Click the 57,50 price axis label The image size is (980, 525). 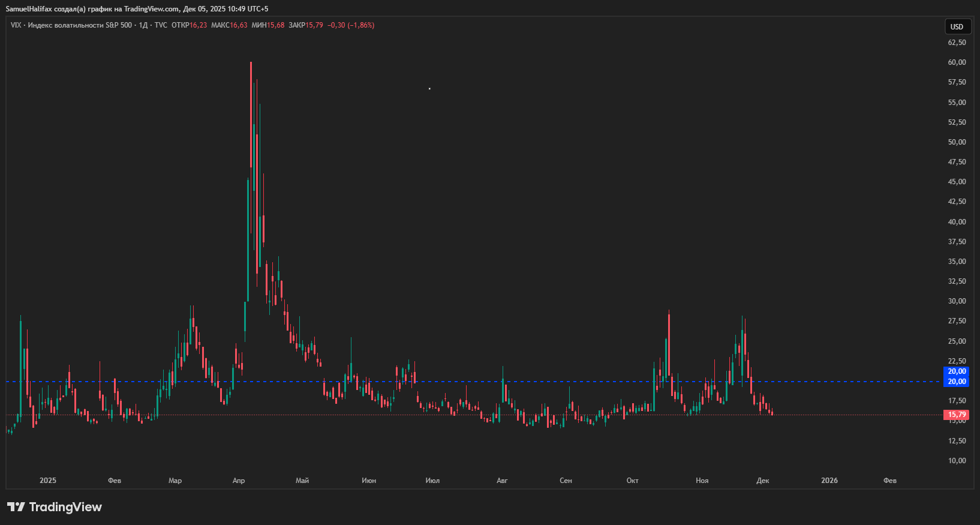957,82
